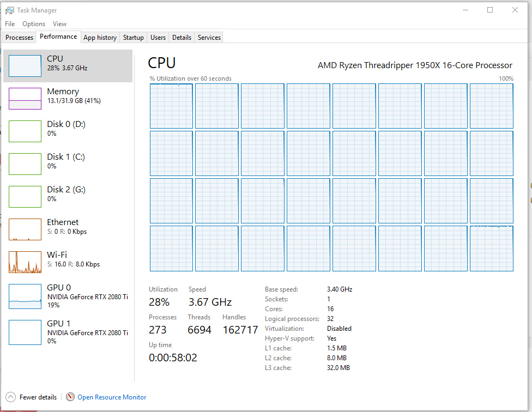Click the Task Manager title bar icon
This screenshot has height=412, width=532.
10,10
